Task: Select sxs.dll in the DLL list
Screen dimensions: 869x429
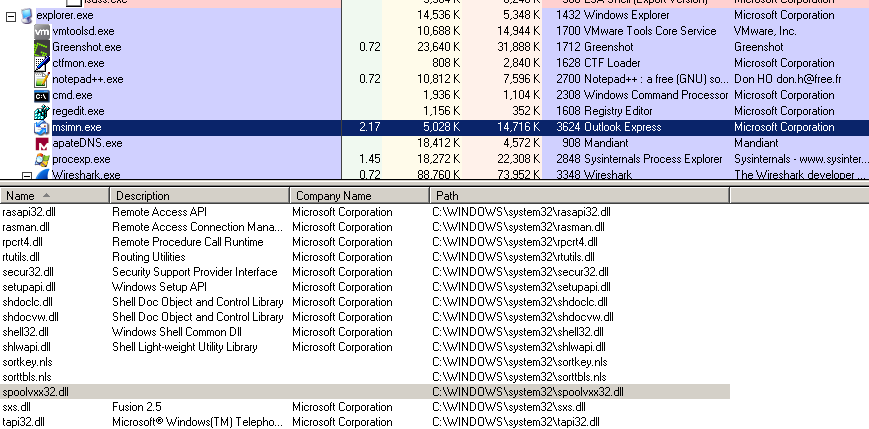Action: pyautogui.click(x=365, y=407)
